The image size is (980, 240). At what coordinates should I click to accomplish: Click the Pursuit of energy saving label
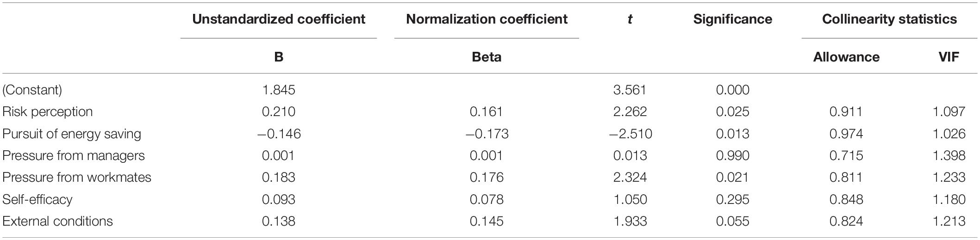72,134
